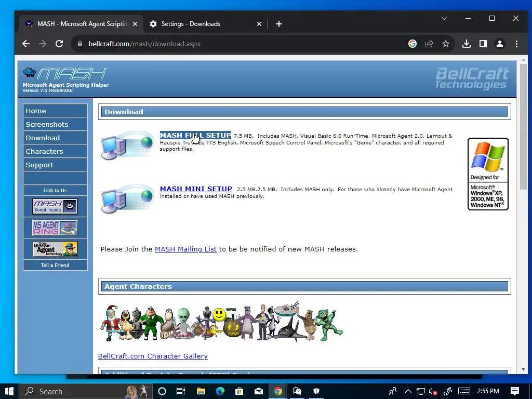Download the MASH MINI SETUP link
The image size is (532, 399).
pyautogui.click(x=196, y=189)
